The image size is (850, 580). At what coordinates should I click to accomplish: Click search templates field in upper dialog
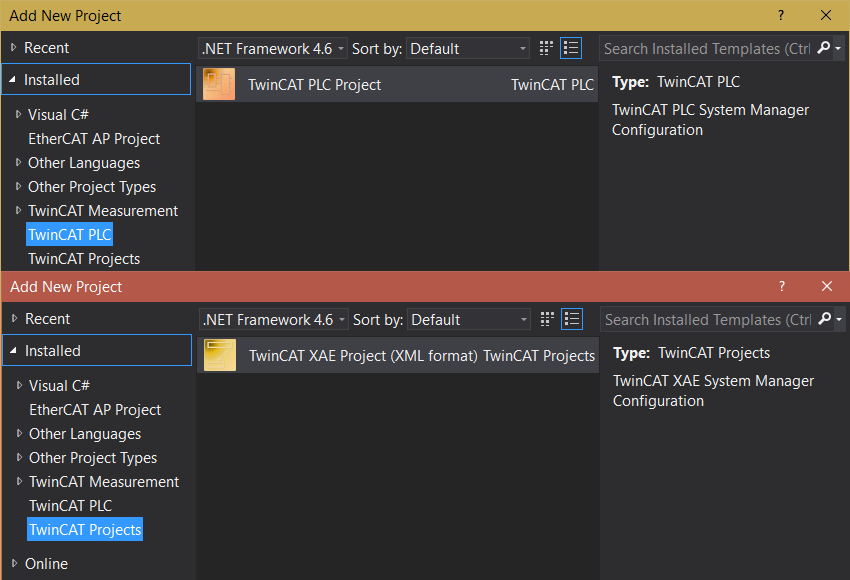pos(706,48)
